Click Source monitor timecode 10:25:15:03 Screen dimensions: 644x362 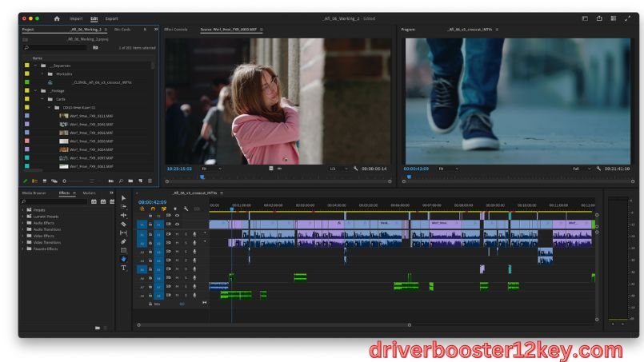(179, 169)
